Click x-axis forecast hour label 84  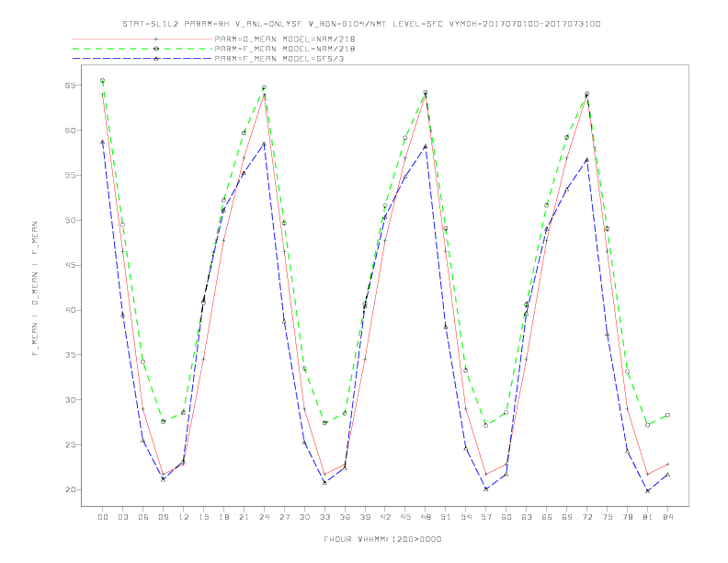point(668,517)
